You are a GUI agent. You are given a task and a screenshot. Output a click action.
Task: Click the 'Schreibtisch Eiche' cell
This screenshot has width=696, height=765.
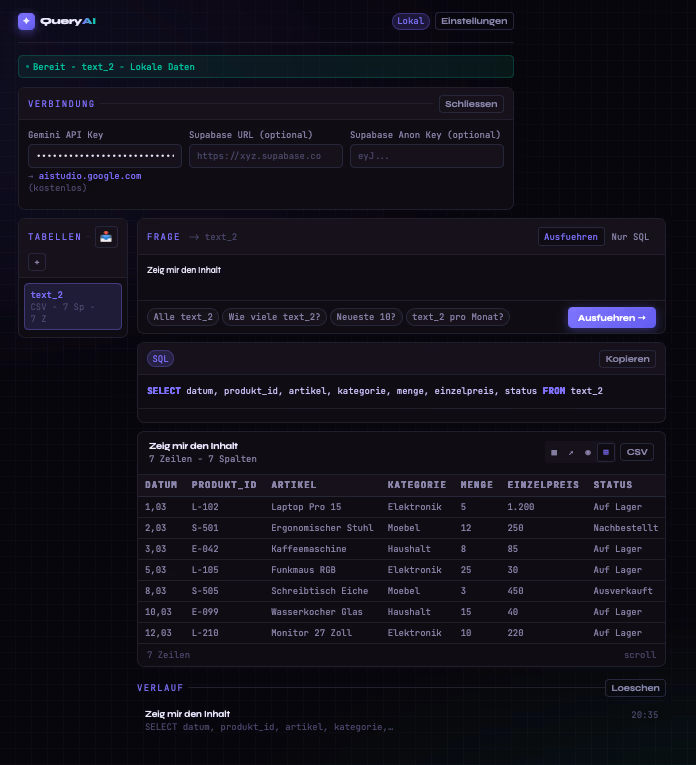tap(320, 591)
